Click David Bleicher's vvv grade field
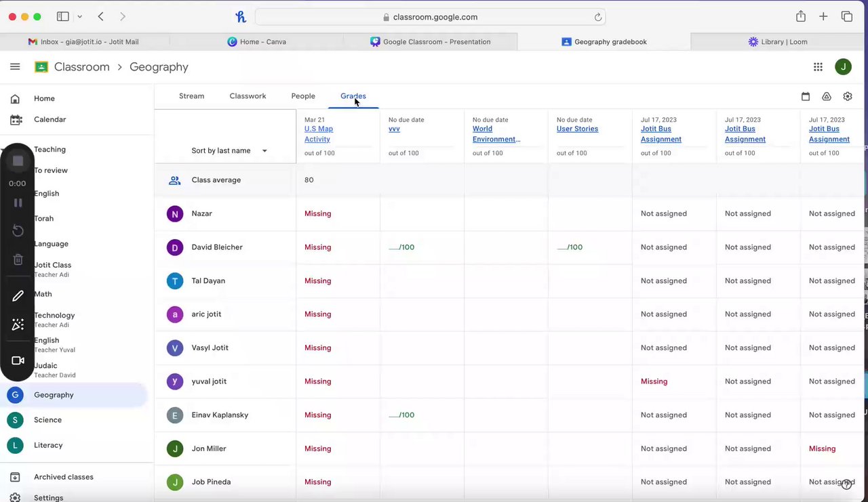This screenshot has width=868, height=502. pos(401,247)
